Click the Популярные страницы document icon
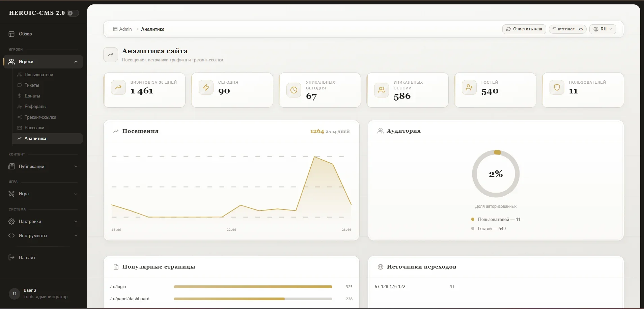Image resolution: width=644 pixels, height=309 pixels. [116, 267]
